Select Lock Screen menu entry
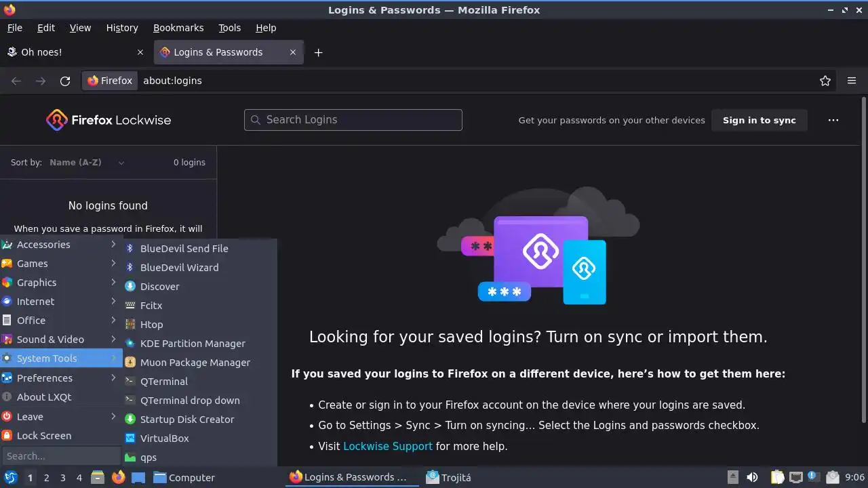868x488 pixels. coord(61,436)
